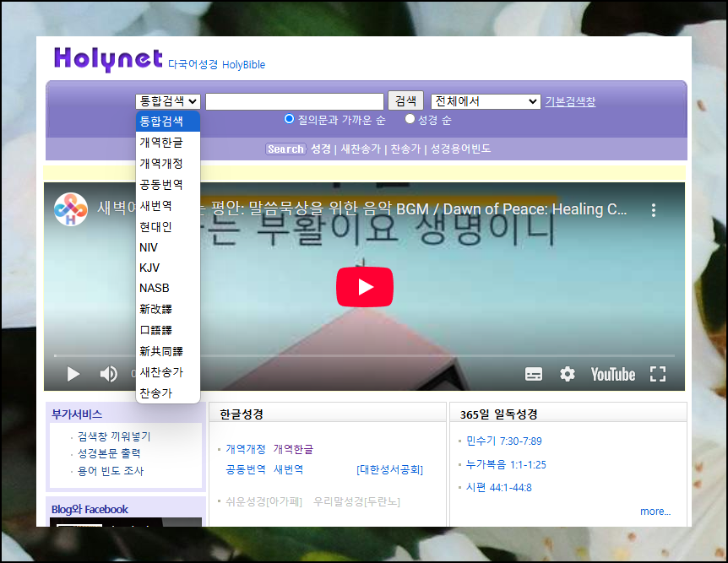The height and width of the screenshot is (563, 728).
Task: Choose 현대인 in the dropdown list
Action: pos(168,227)
